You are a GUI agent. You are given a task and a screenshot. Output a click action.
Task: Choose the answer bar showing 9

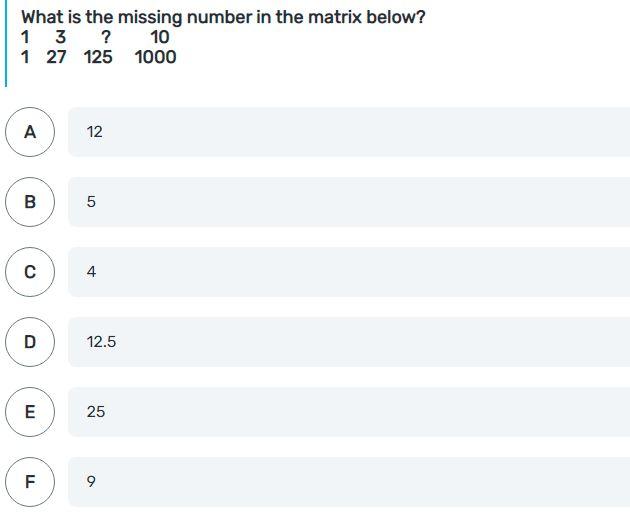point(349,482)
